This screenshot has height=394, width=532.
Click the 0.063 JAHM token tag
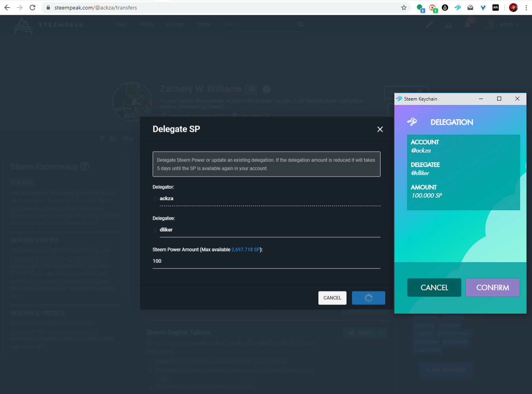pyautogui.click(x=455, y=342)
